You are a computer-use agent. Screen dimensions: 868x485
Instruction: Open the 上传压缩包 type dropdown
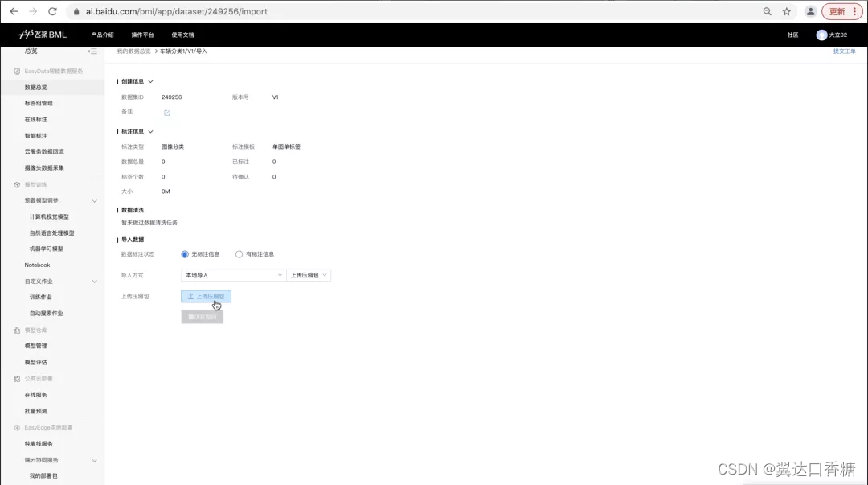click(309, 275)
